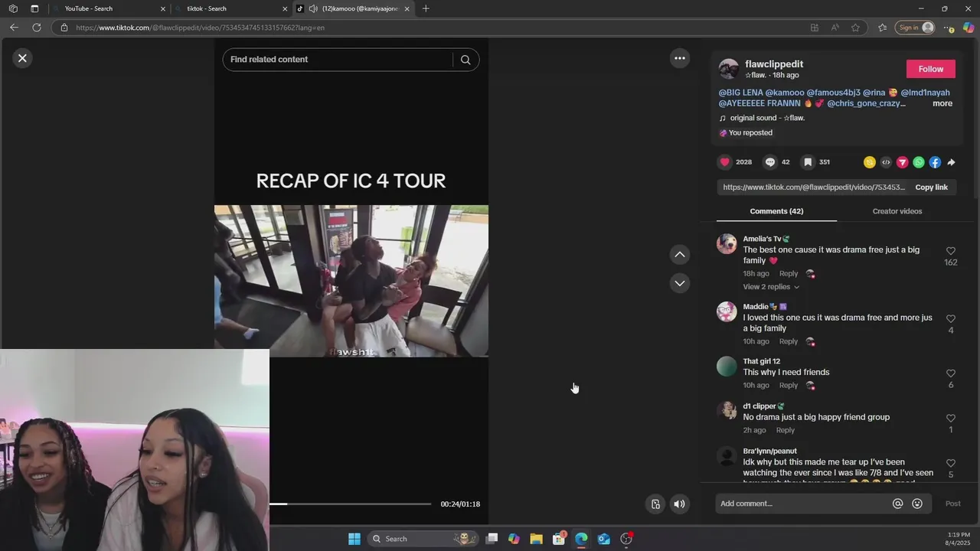Like d1 clipper's comment
980x551 pixels.
pos(950,419)
